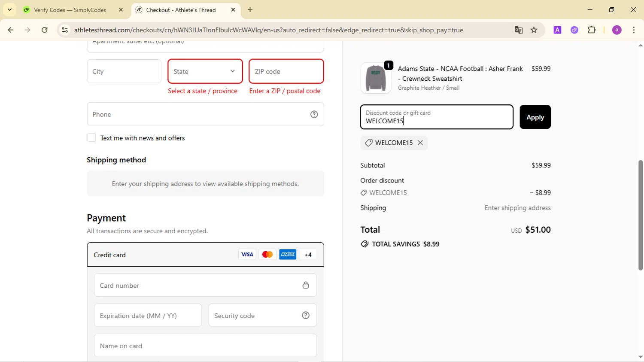
Task: Click the tag icon on WELCOME15 chip
Action: [x=368, y=143]
